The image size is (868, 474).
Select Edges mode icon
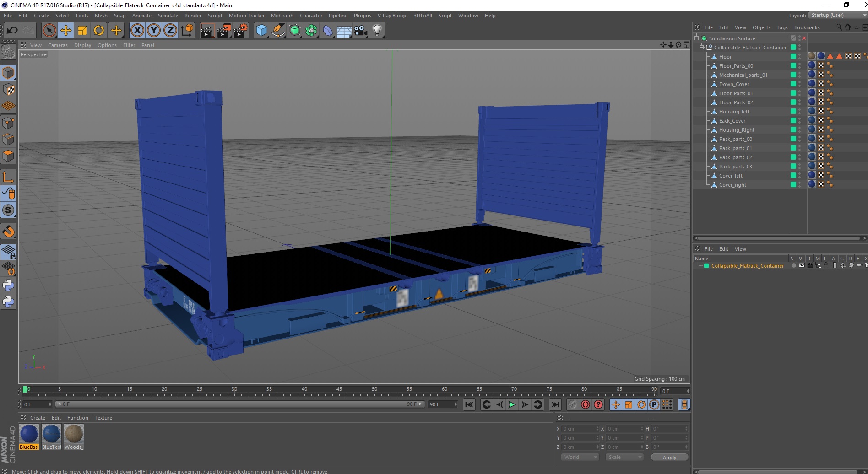click(x=8, y=139)
